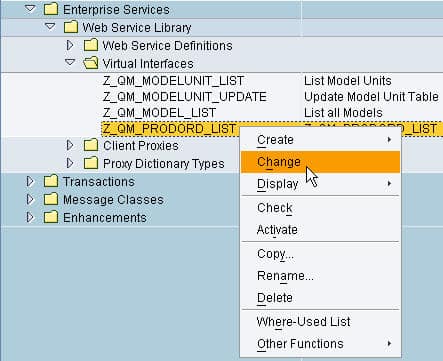The image size is (443, 361).
Task: Select the Z_QM_MODELUNIT_UPDATE interface
Action: click(x=185, y=97)
